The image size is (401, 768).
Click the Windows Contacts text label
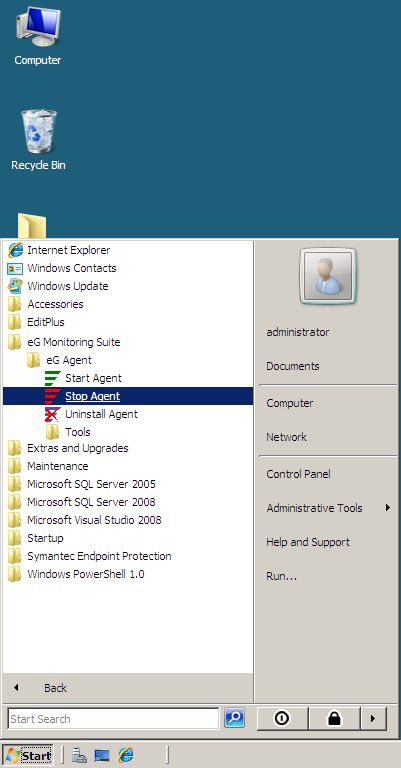pos(72,268)
